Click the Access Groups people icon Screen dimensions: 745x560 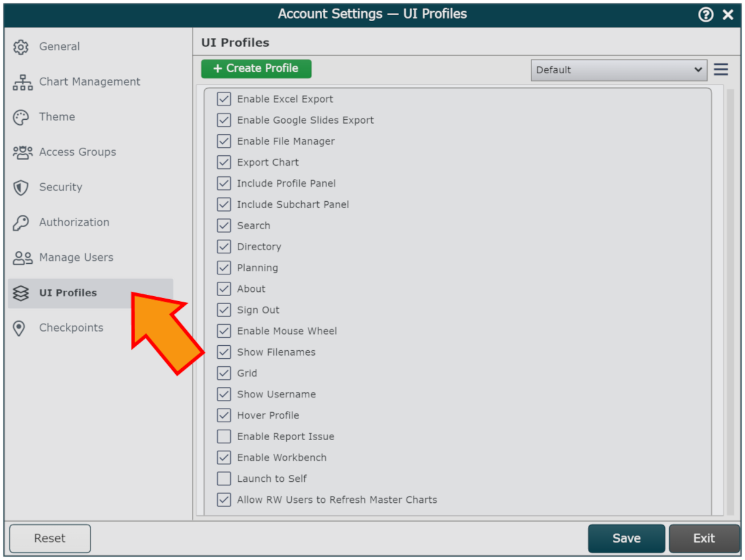point(22,152)
